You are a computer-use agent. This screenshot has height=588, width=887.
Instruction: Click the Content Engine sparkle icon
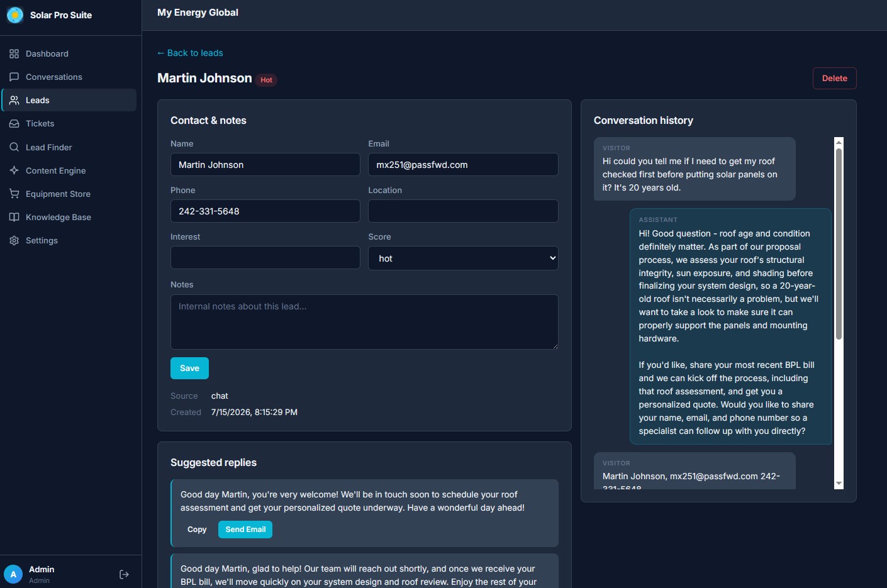[x=14, y=170]
